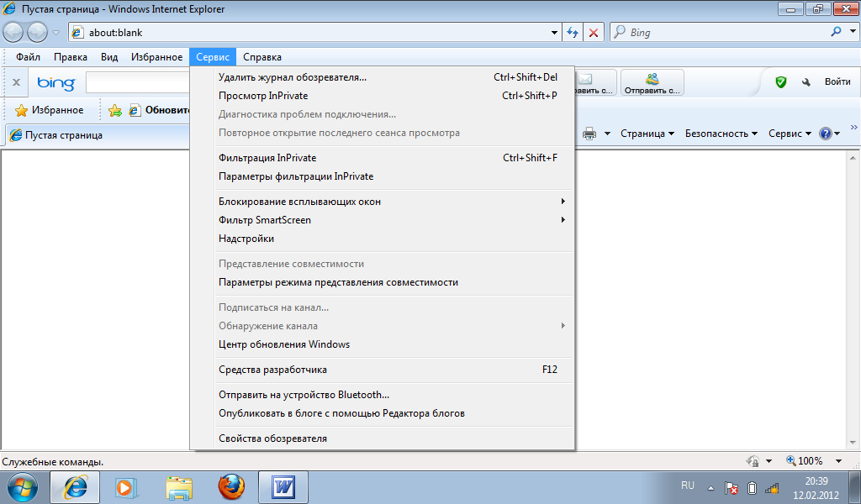The width and height of the screenshot is (861, 504).
Task: Open the Страница command bar dropdown
Action: click(x=647, y=134)
